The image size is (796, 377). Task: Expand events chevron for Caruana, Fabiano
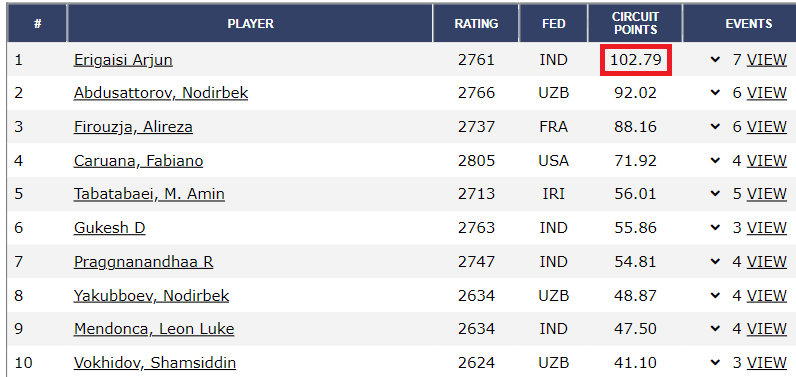(715, 161)
